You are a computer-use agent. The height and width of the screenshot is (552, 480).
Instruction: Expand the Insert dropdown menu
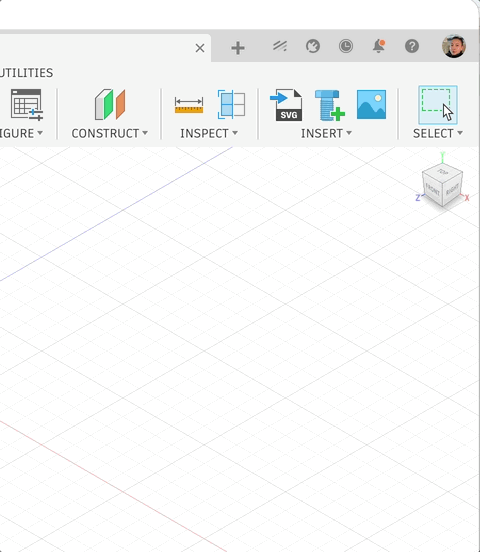pos(326,133)
